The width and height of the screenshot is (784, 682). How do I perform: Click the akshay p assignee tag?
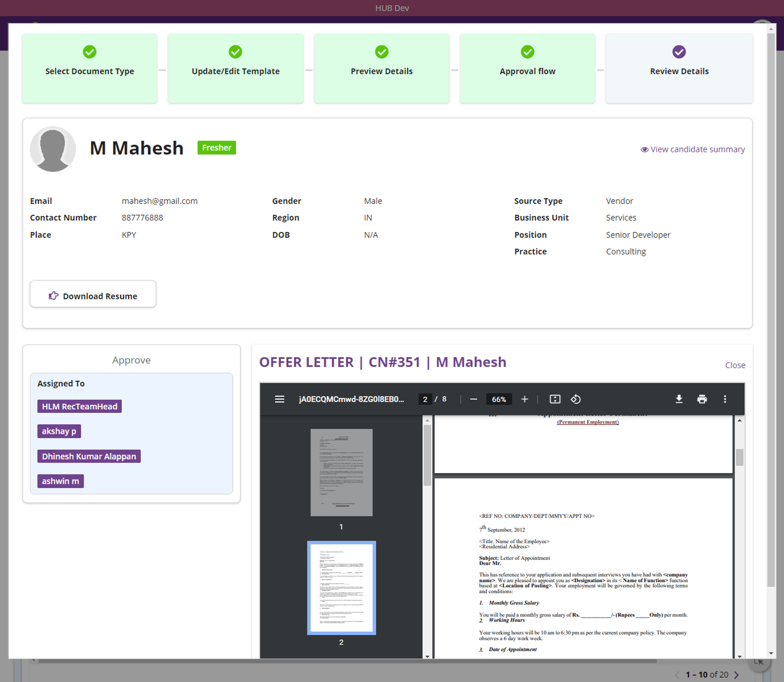pos(59,431)
